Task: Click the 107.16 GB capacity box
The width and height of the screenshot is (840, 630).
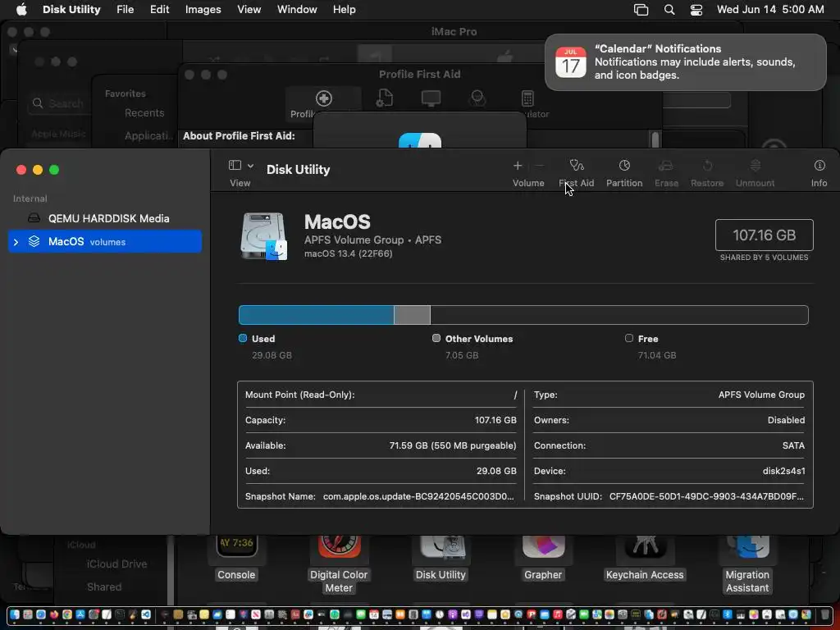Action: click(764, 235)
